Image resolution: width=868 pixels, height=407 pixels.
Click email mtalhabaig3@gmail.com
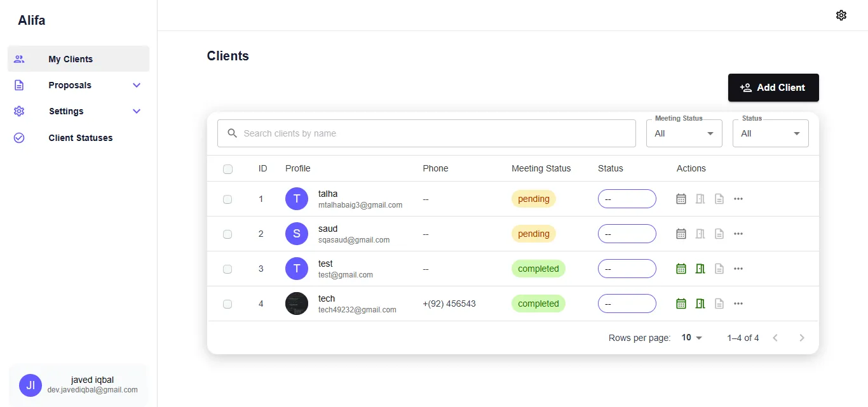click(360, 205)
